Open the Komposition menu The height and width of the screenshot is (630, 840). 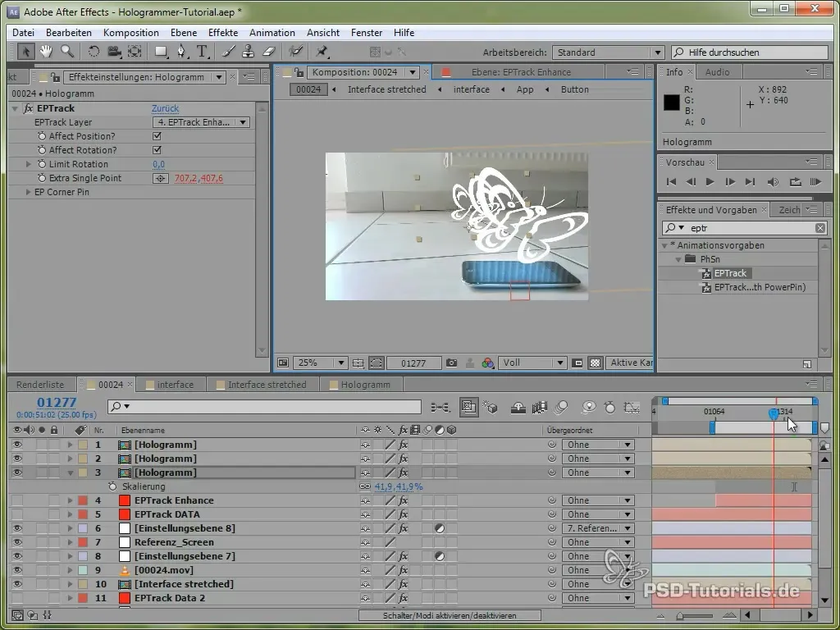[x=130, y=33]
